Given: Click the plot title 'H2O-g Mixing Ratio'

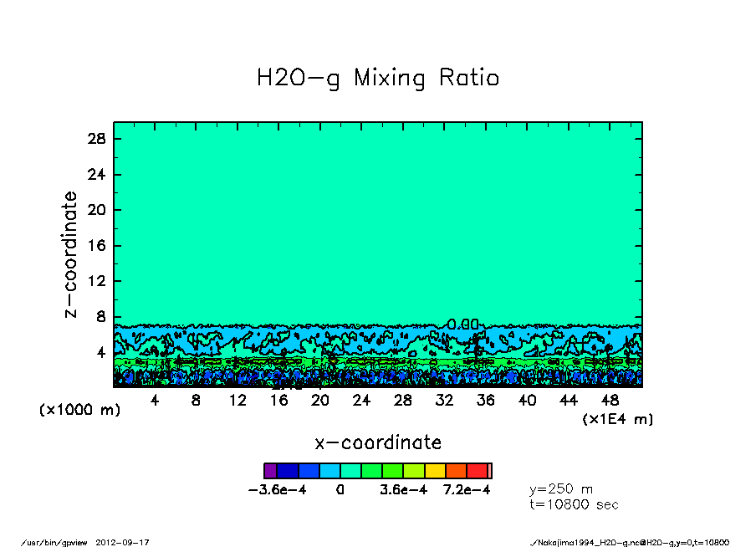Looking at the screenshot, I should point(378,79).
